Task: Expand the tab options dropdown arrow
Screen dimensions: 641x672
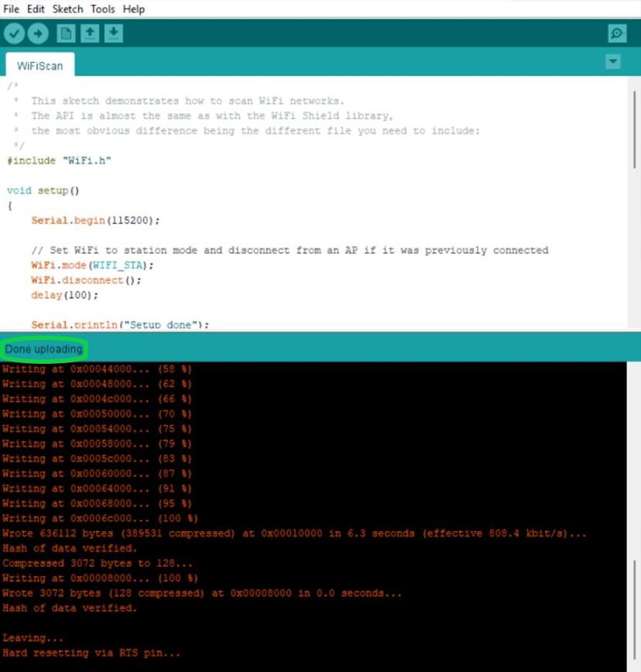Action: 613,62
